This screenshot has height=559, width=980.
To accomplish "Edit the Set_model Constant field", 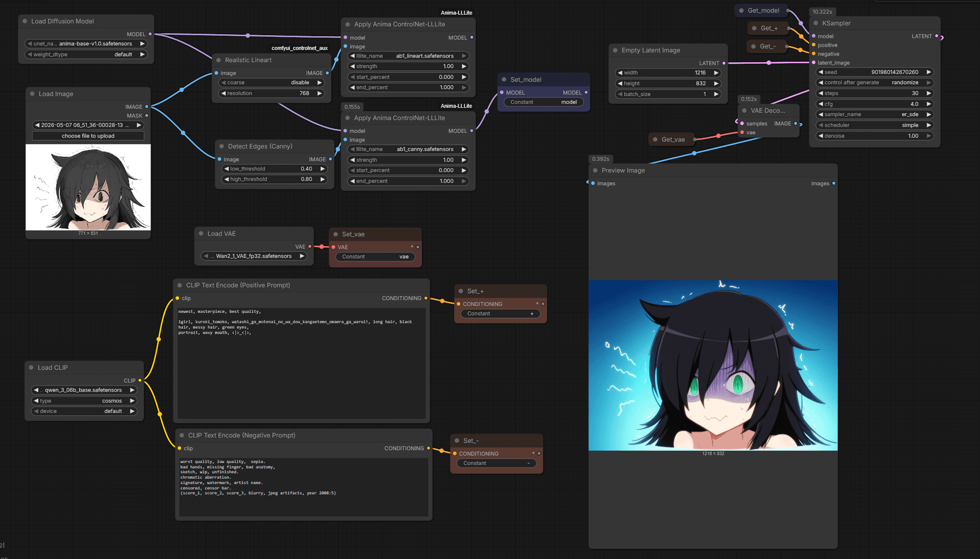I will [x=544, y=103].
